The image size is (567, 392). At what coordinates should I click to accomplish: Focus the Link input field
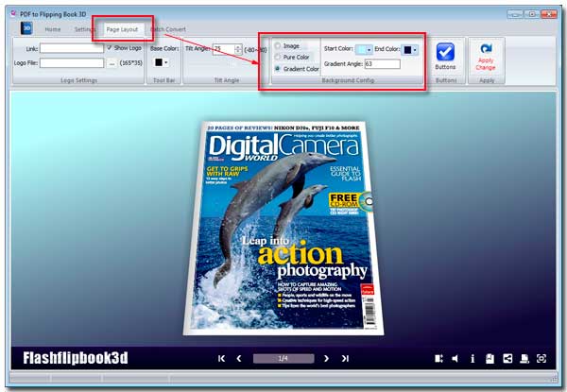[72, 48]
